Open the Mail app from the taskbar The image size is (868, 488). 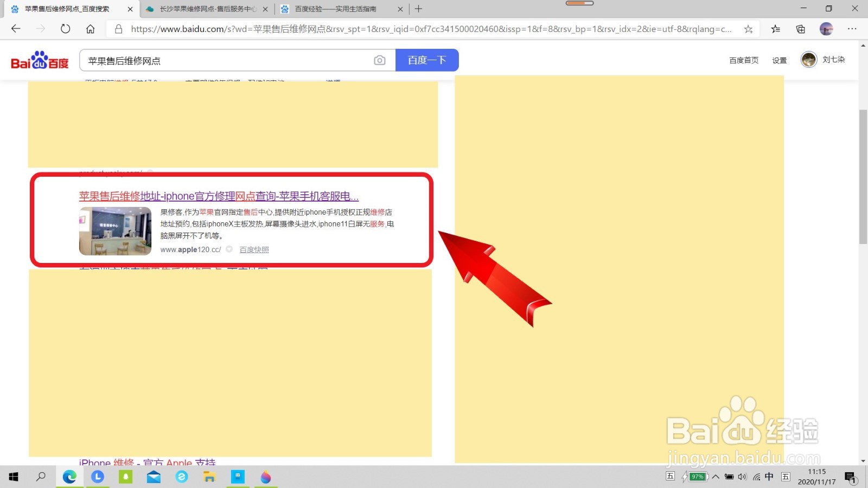[154, 477]
